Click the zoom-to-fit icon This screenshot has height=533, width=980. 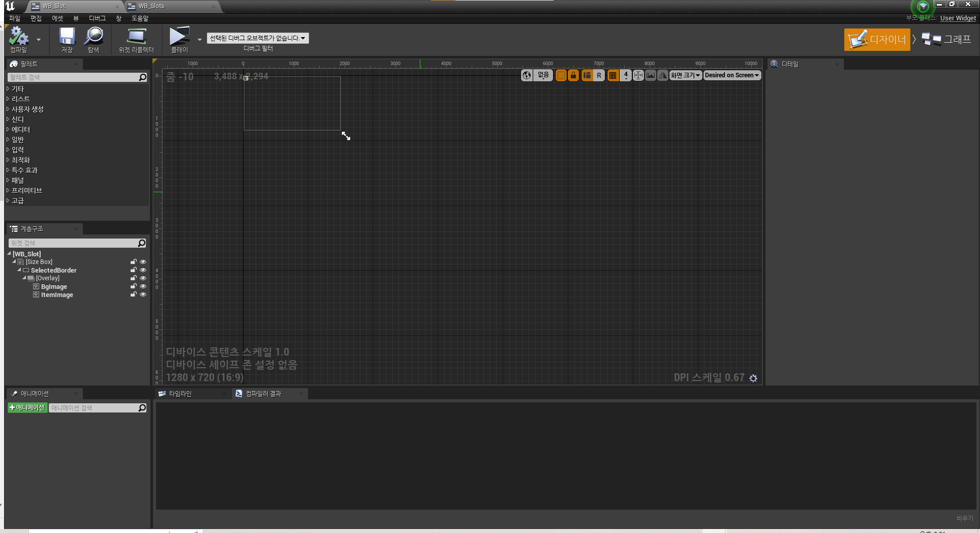coord(638,75)
